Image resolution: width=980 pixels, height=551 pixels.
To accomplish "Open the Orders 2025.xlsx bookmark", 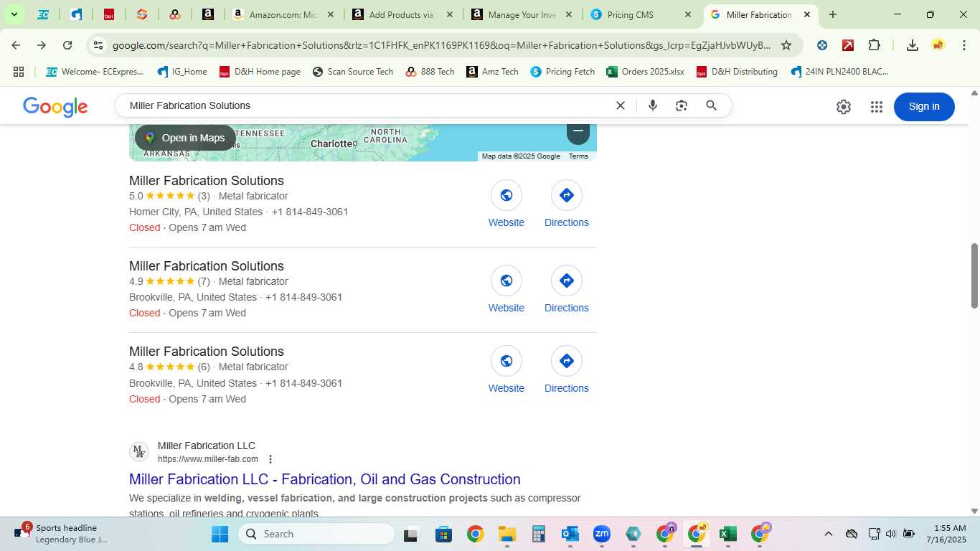I will (x=646, y=72).
